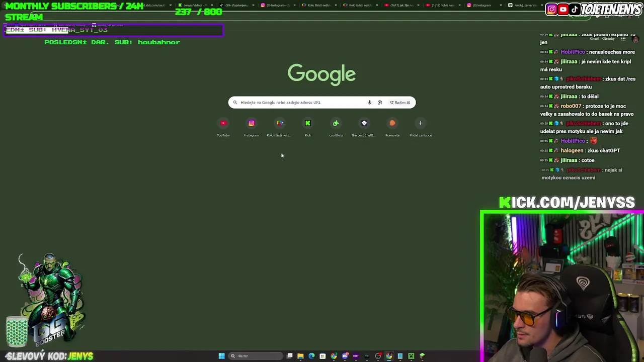Close the Jenyss Videos tab

(212, 5)
